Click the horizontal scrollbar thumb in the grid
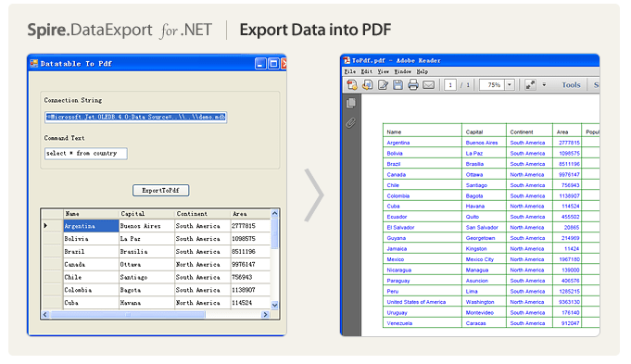The width and height of the screenshot is (631, 364). click(128, 315)
